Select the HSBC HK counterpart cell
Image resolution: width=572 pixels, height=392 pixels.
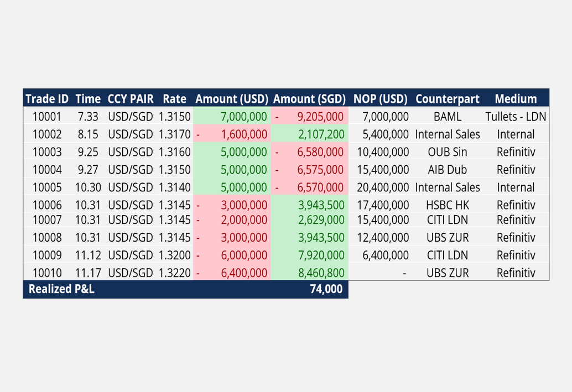pyautogui.click(x=447, y=205)
